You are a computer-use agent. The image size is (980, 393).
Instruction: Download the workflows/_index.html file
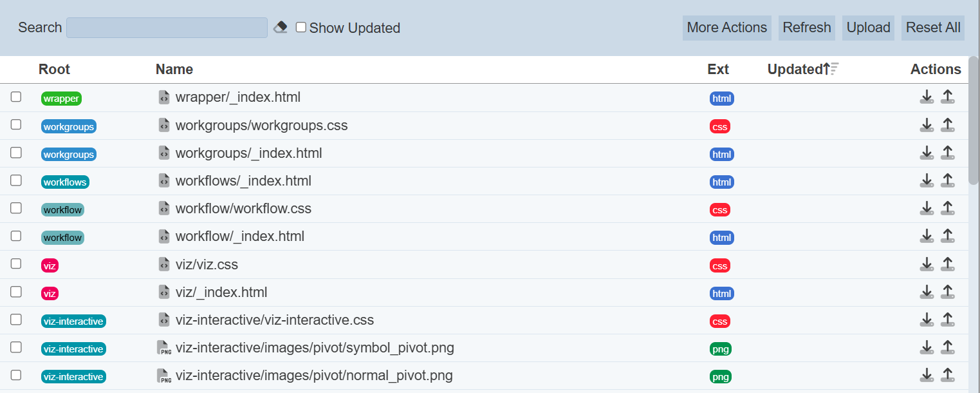pos(926,181)
